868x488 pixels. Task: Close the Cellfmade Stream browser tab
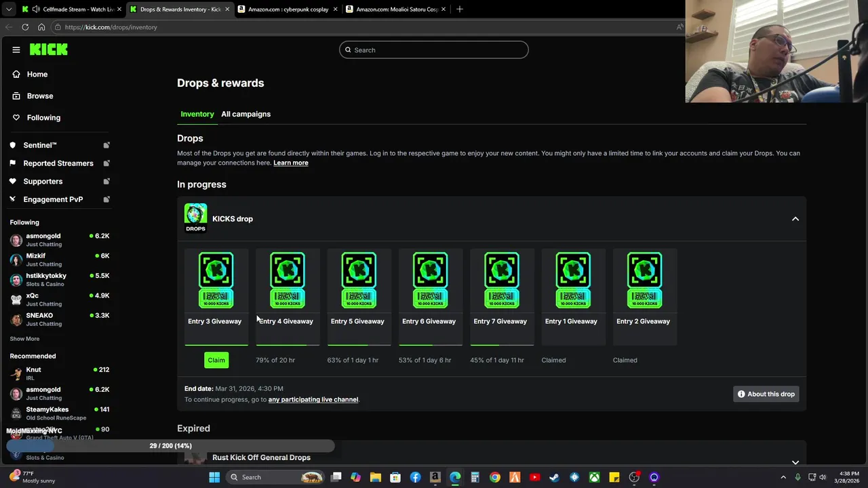tap(119, 9)
